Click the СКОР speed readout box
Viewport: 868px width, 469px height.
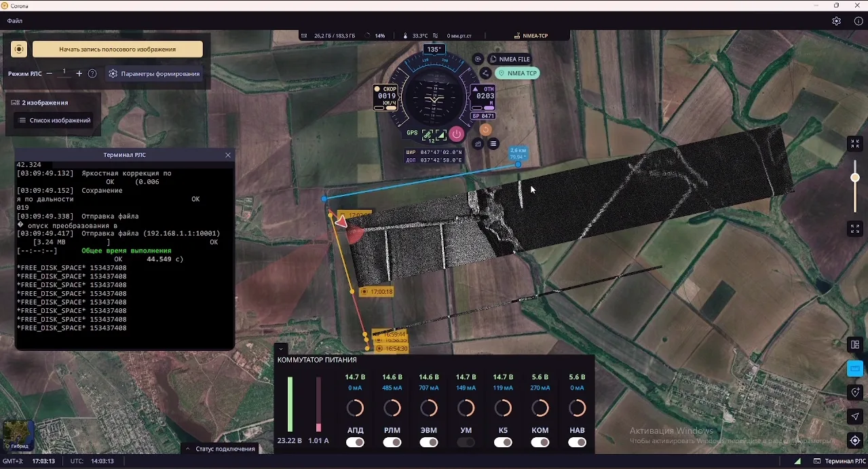(386, 97)
